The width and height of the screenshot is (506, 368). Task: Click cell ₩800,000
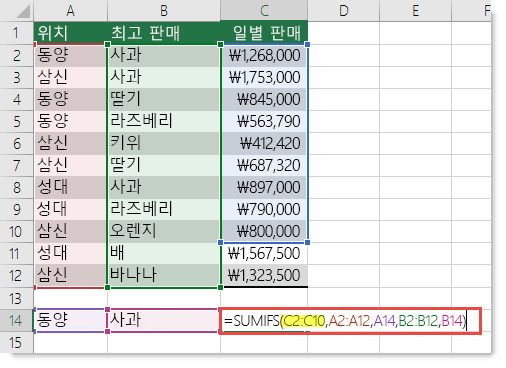click(x=264, y=231)
